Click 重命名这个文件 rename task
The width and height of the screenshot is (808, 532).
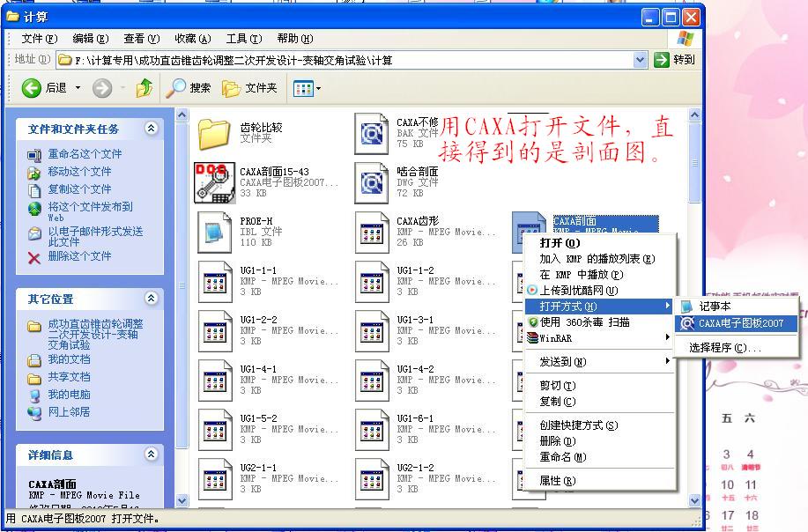pyautogui.click(x=85, y=154)
